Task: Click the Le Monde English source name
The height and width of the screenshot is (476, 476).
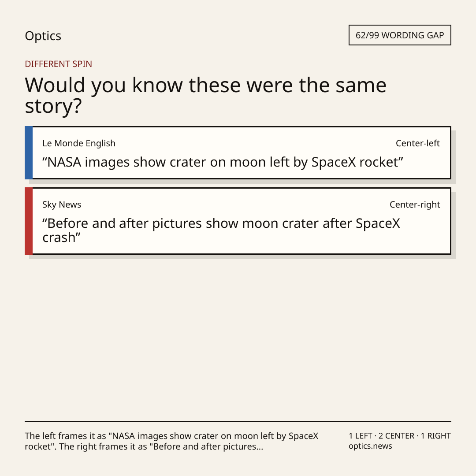Action: point(79,143)
